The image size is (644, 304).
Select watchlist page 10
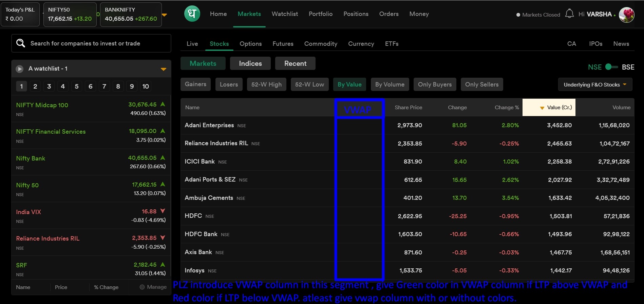tap(146, 86)
